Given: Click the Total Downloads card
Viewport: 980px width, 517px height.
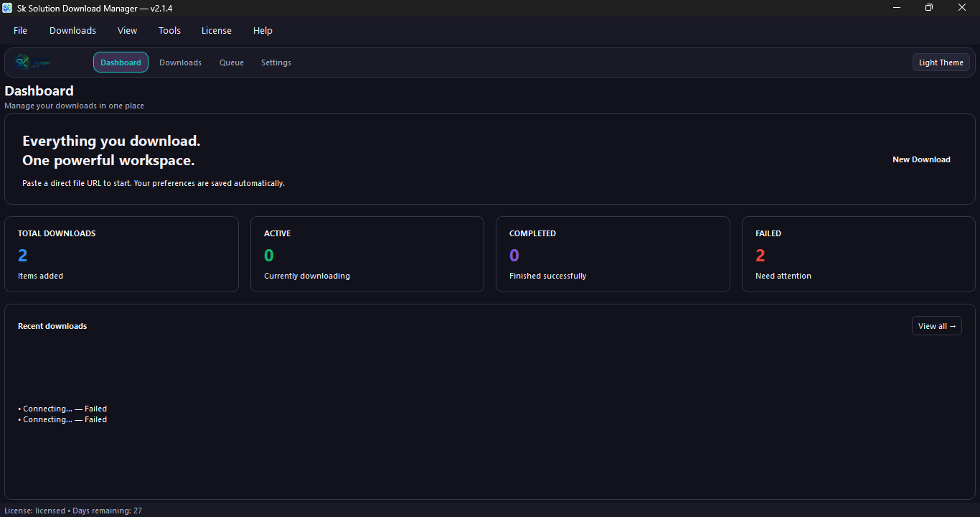Looking at the screenshot, I should click(x=121, y=254).
